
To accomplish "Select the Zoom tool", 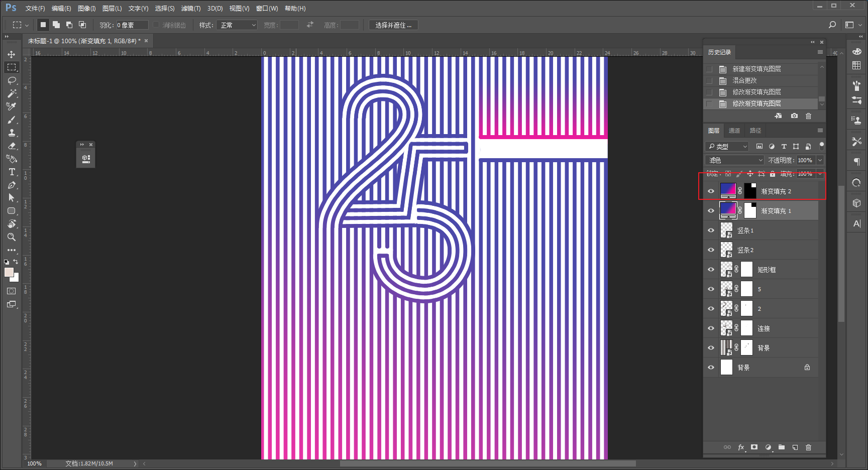I will [12, 237].
